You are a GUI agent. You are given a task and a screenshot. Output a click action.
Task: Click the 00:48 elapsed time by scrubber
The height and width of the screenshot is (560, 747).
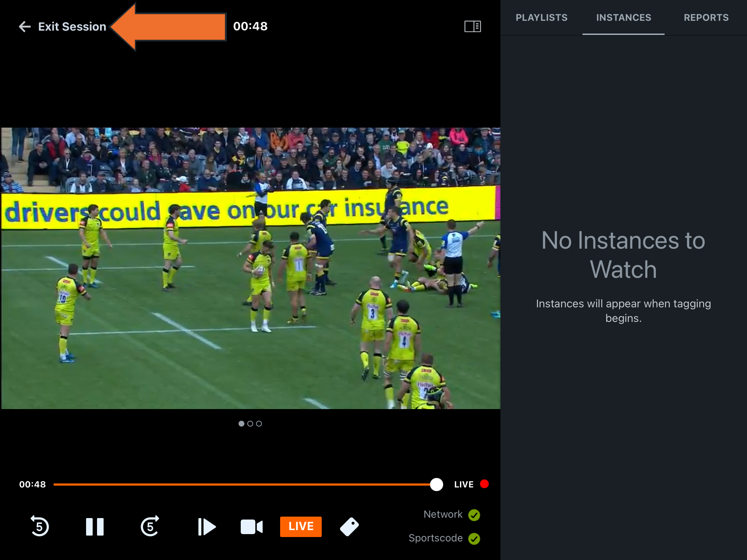click(32, 485)
